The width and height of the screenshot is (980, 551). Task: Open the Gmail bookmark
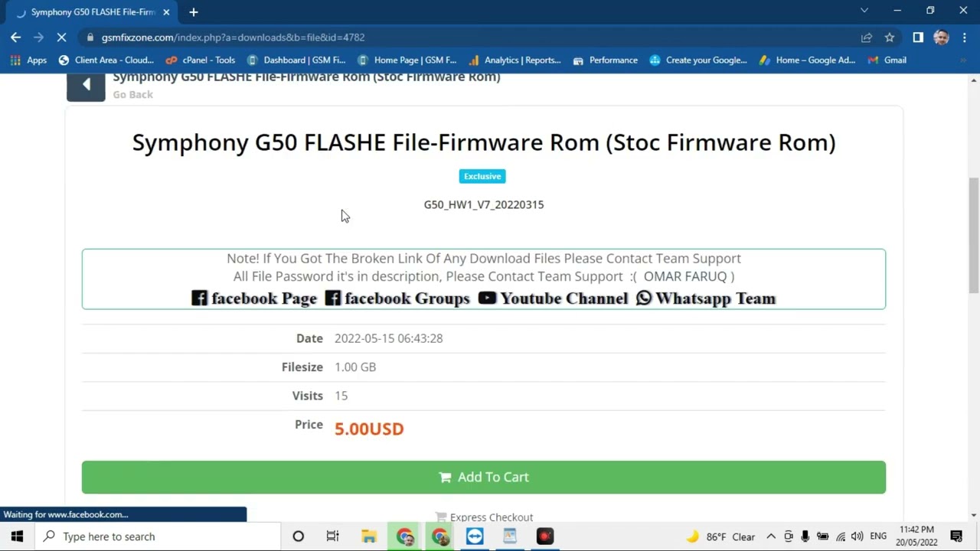pos(887,60)
